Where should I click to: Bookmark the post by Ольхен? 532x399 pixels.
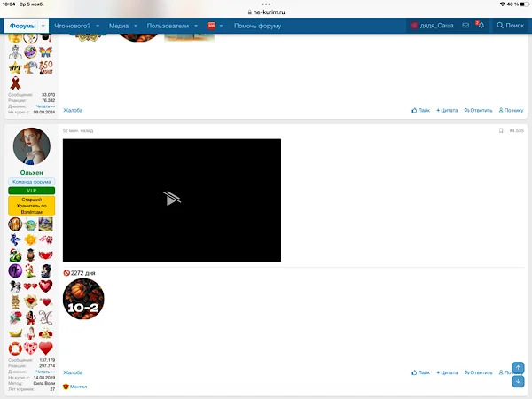(x=501, y=130)
